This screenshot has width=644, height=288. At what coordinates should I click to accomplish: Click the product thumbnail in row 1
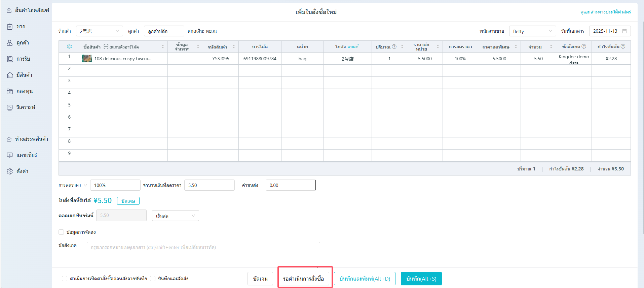click(x=87, y=59)
